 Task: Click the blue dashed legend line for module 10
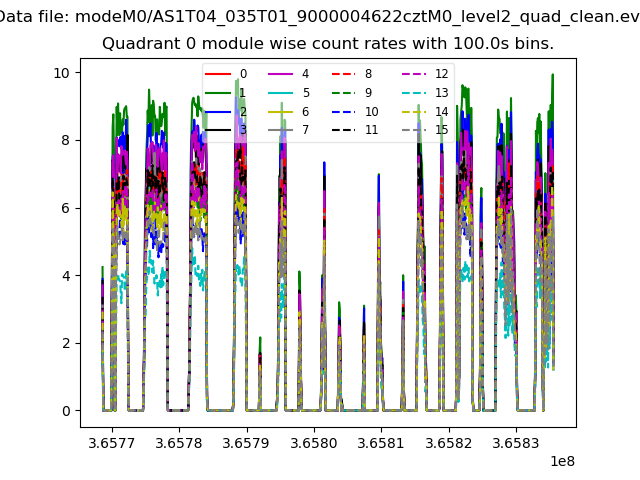[344, 112]
